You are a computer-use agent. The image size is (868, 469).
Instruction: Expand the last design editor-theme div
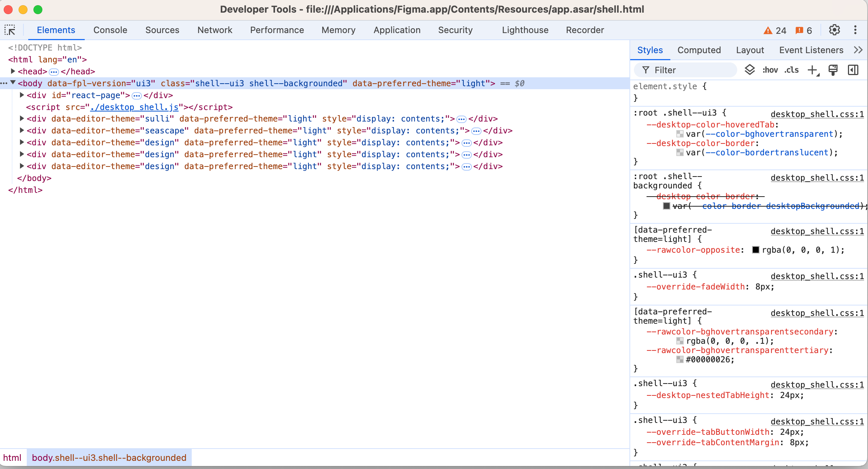22,166
